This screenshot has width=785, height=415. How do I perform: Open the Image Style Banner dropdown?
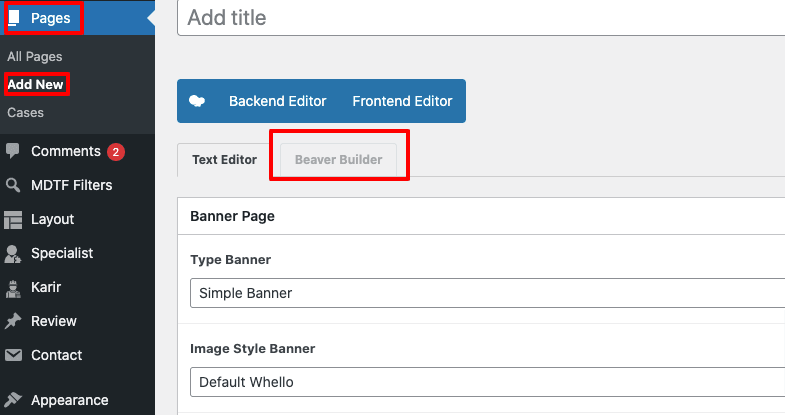(x=487, y=381)
